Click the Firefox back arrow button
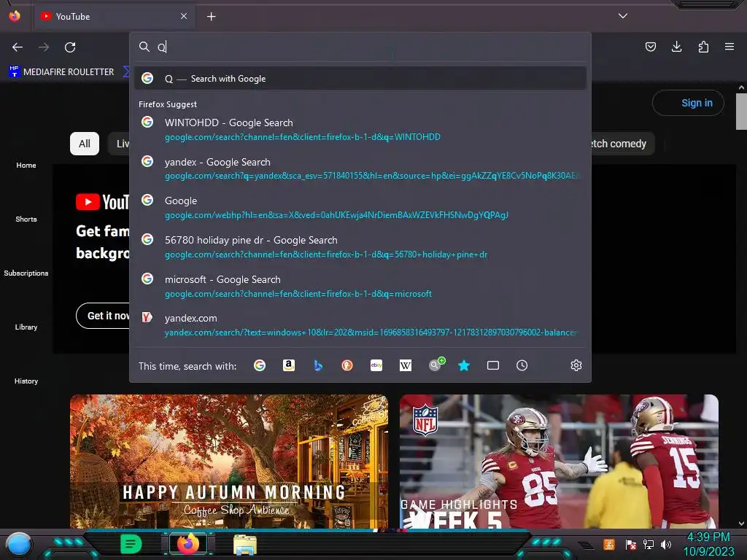 pyautogui.click(x=18, y=47)
